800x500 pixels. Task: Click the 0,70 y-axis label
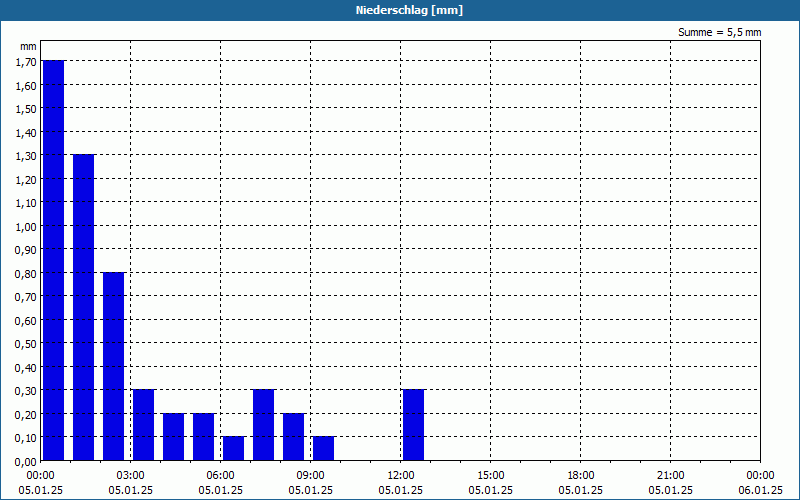(x=27, y=297)
